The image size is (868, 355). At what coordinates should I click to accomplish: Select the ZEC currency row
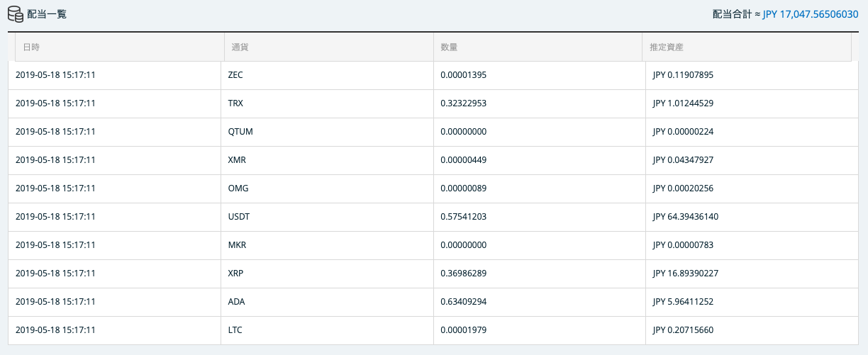click(x=236, y=75)
